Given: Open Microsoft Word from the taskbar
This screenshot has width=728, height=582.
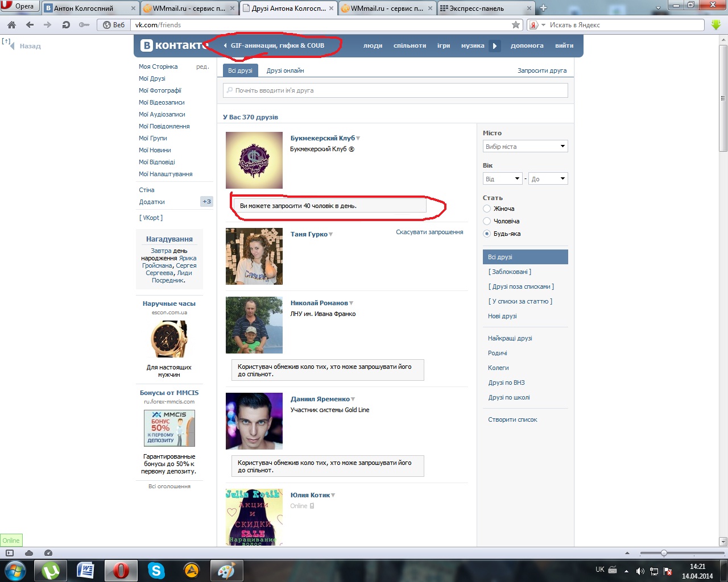Looking at the screenshot, I should click(86, 571).
